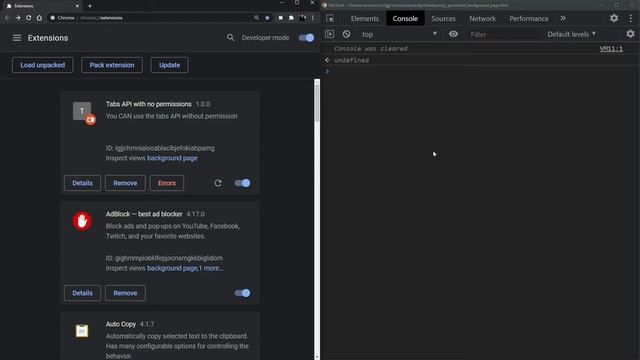
Task: Click the bookmark star icon
Action: pos(267,18)
